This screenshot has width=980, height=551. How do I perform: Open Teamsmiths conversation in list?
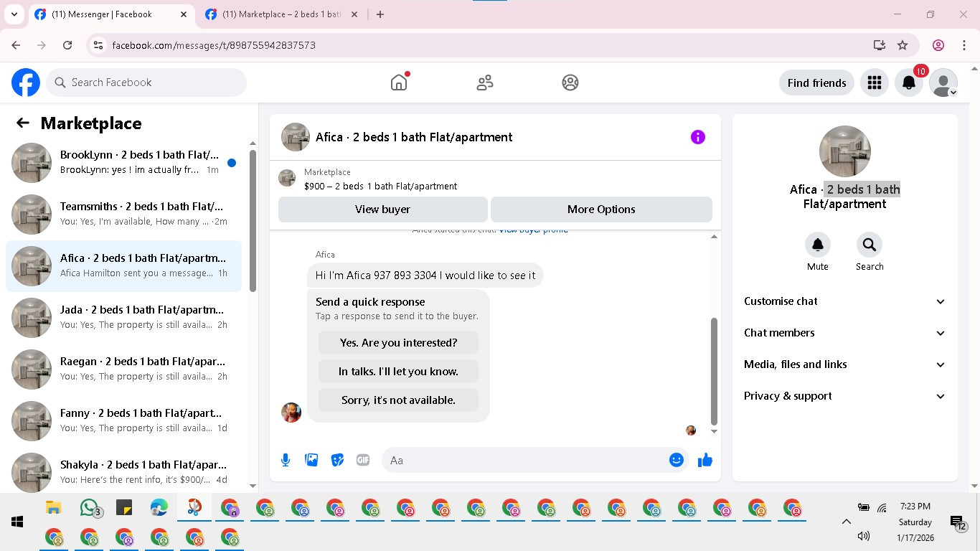[x=123, y=215]
